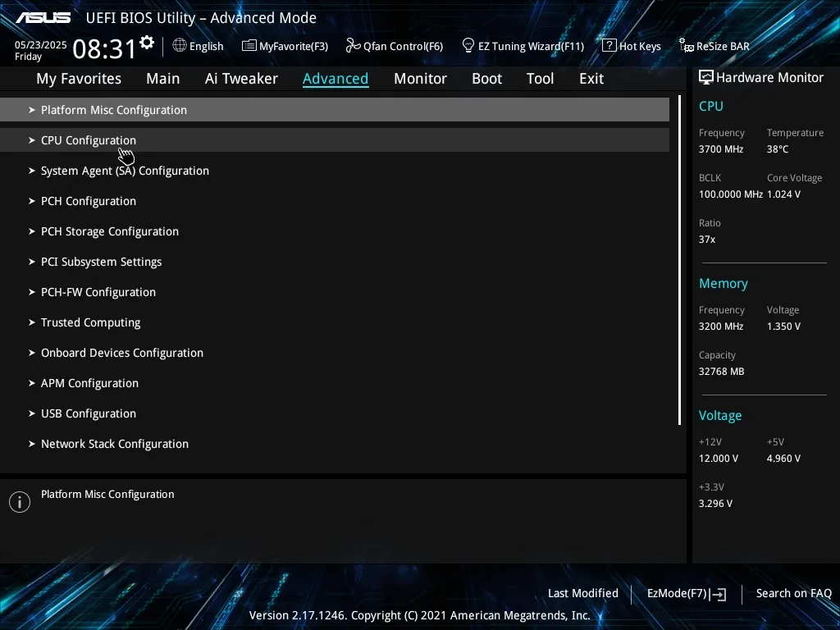Expand arrow beside Trusted Computing
This screenshot has width=840, height=630.
point(32,322)
